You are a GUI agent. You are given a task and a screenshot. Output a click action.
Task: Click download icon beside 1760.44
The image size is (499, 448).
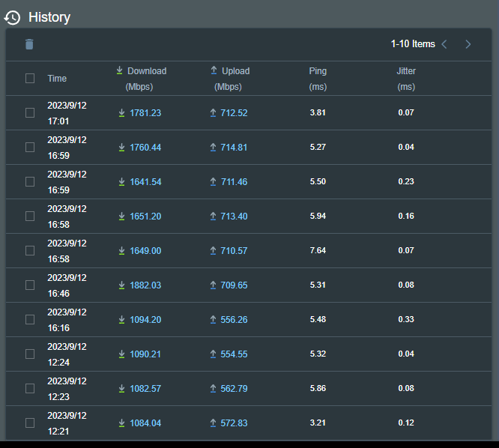tap(121, 148)
